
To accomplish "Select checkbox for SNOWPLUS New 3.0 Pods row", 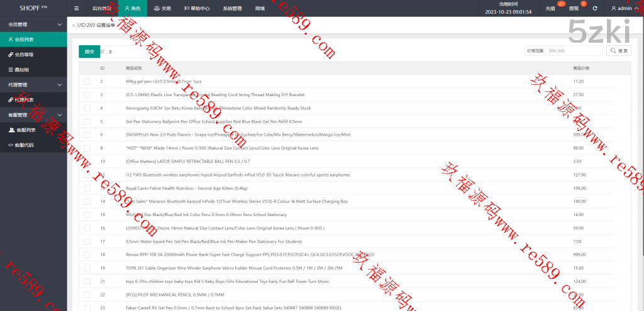I will 87,134.
